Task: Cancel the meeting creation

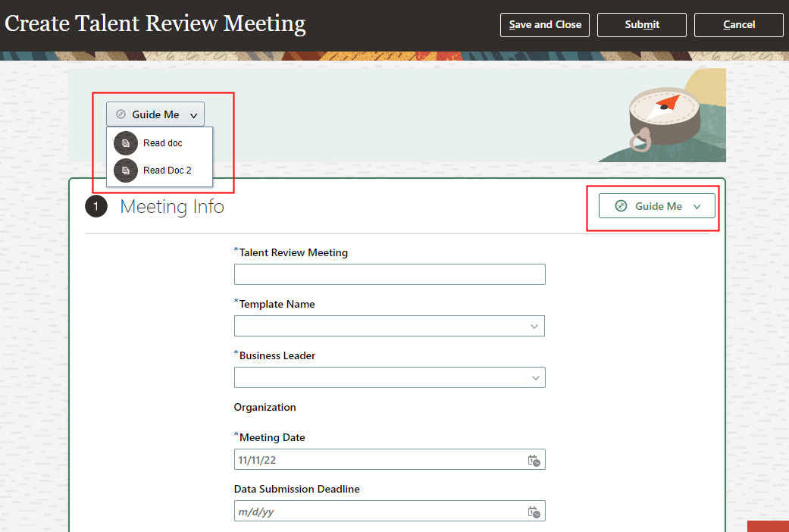Action: click(x=739, y=25)
